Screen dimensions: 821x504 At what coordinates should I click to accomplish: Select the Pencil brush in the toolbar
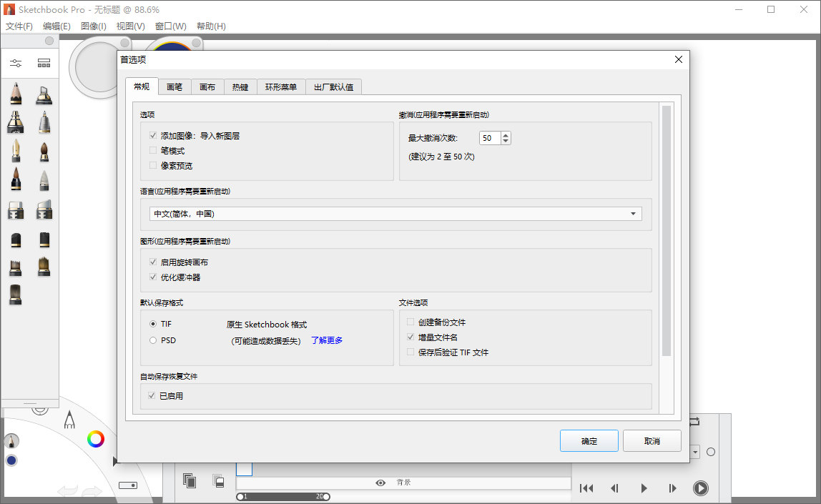16,94
